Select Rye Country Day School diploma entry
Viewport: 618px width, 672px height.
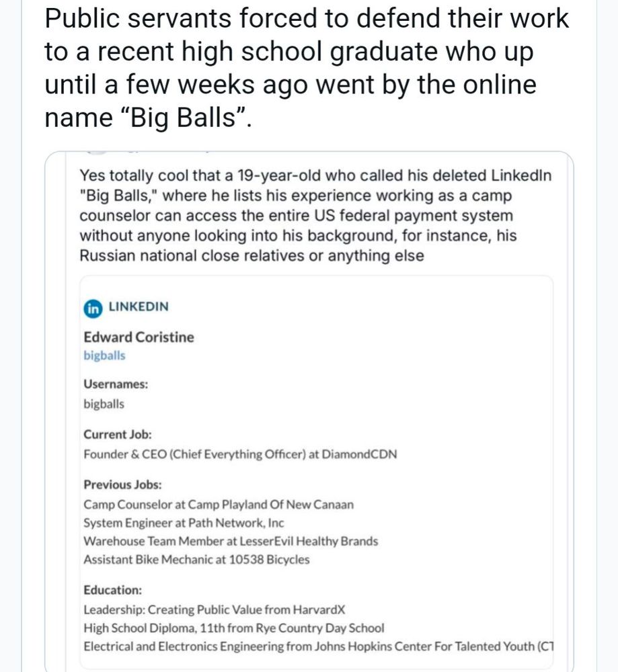pyautogui.click(x=234, y=628)
